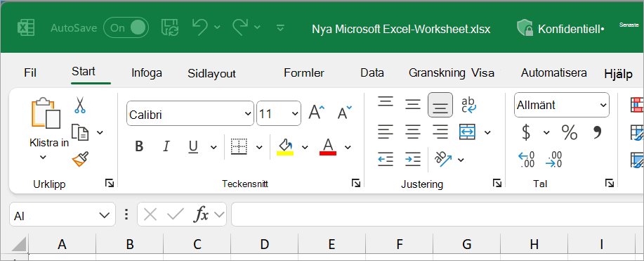Screen dimensions: 644x261
Task: Open underline style dropdown arrow
Action: (x=213, y=147)
